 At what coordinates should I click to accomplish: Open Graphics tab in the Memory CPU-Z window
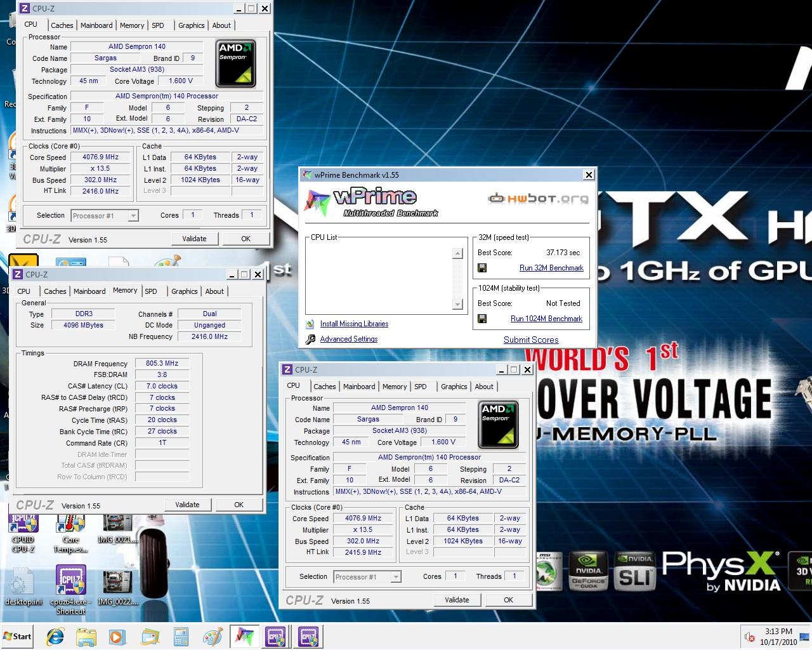(185, 291)
